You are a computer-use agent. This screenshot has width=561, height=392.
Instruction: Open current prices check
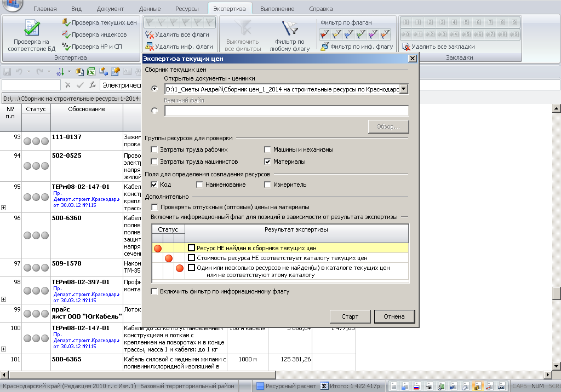click(x=99, y=22)
